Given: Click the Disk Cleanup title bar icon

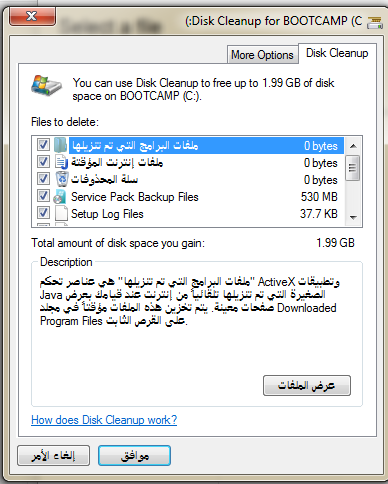Looking at the screenshot, I should [375, 22].
